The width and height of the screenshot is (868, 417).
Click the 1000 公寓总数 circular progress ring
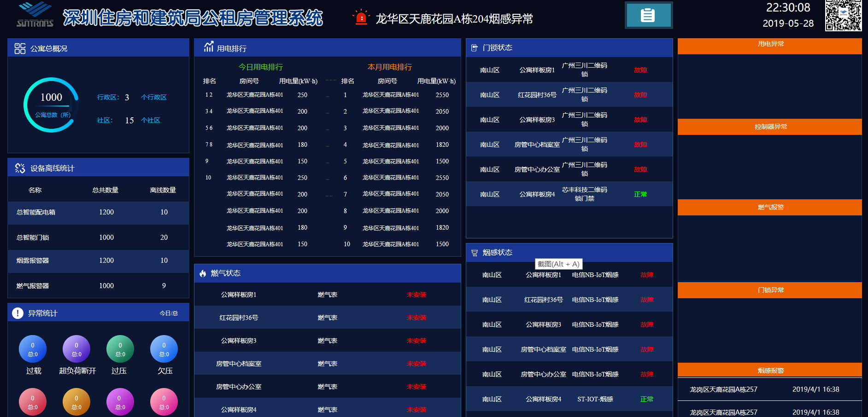coord(51,105)
